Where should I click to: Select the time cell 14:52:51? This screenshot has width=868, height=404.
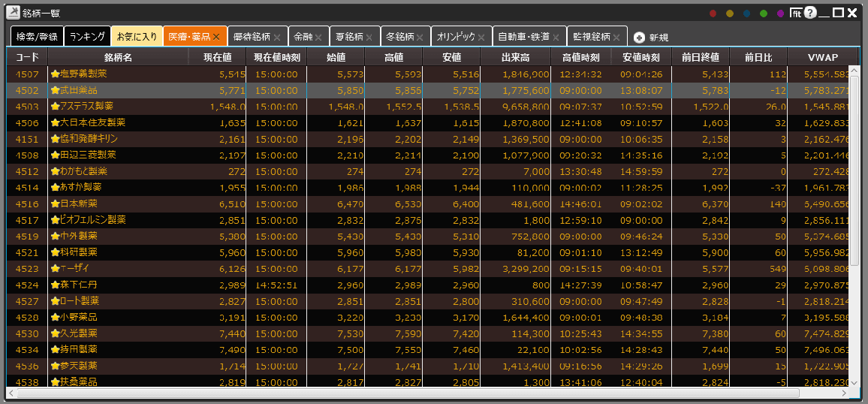(x=276, y=285)
